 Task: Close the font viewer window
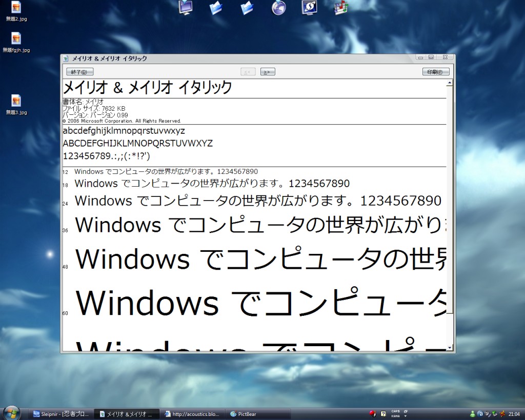[x=446, y=57]
